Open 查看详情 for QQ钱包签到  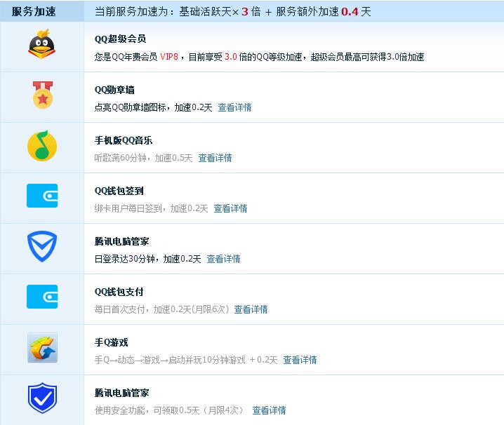click(230, 208)
